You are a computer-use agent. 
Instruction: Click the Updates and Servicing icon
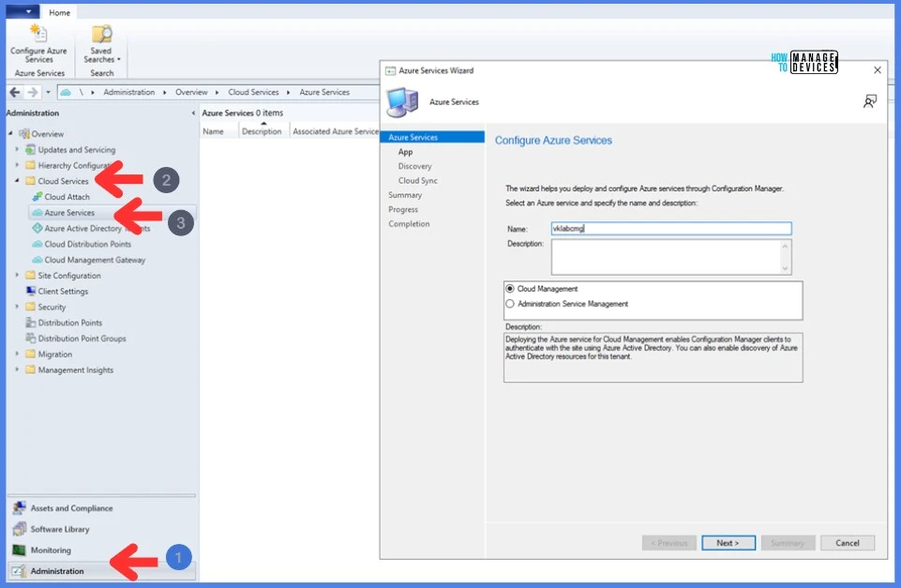30,149
